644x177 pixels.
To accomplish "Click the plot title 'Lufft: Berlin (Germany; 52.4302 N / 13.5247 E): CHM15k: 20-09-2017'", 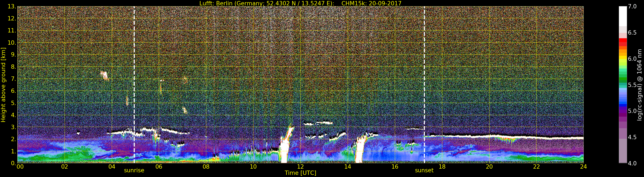I will 300,3.
